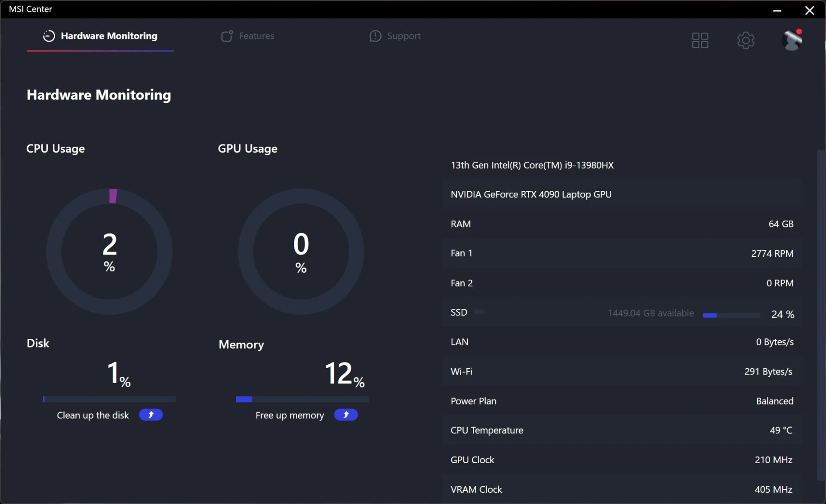Click the CPU Usage circular gauge
Image resolution: width=826 pixels, height=504 pixels.
coord(109,252)
